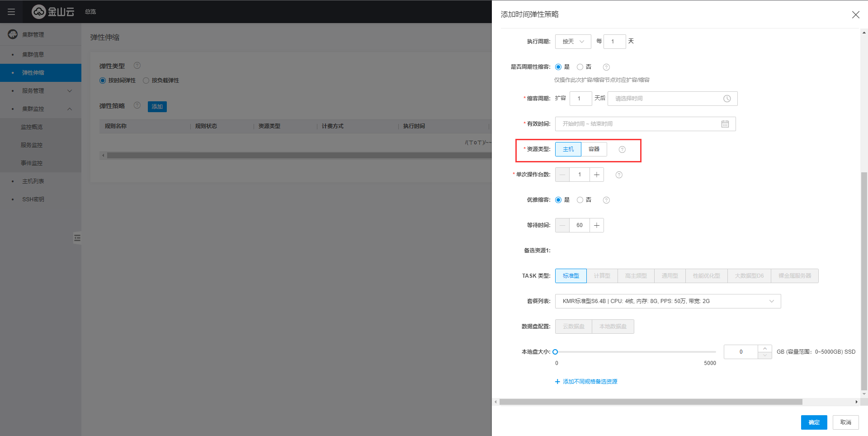Click the plus icon of 添加不同规格备选资源
Screen dimensions: 868x436
[x=557, y=382]
